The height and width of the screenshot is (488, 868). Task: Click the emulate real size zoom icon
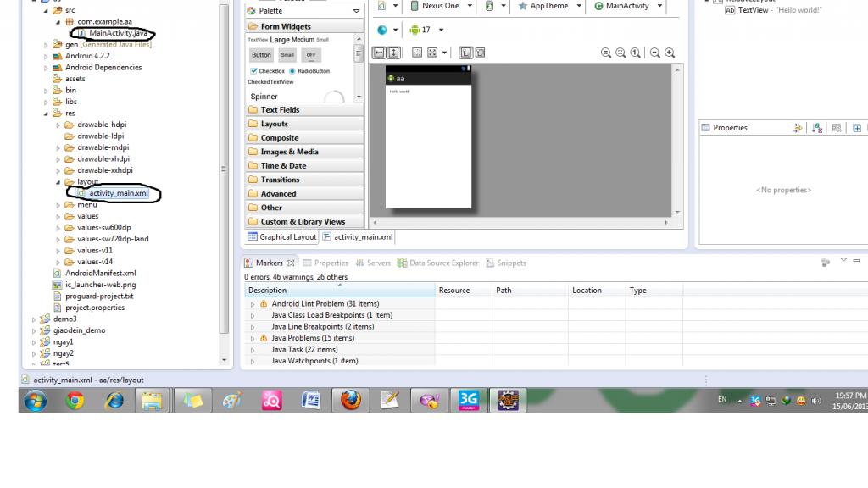(x=606, y=53)
